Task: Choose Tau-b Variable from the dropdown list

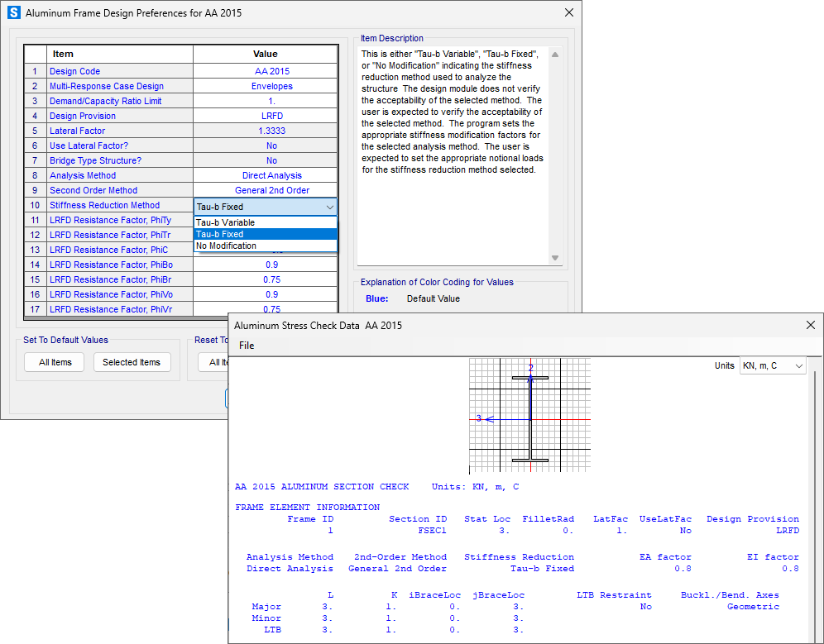Action: 266,222
